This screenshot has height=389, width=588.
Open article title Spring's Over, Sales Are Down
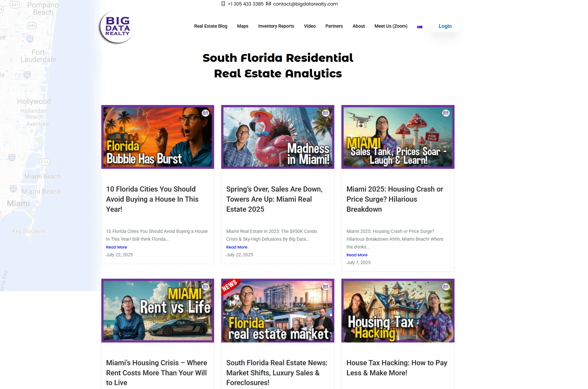(275, 199)
